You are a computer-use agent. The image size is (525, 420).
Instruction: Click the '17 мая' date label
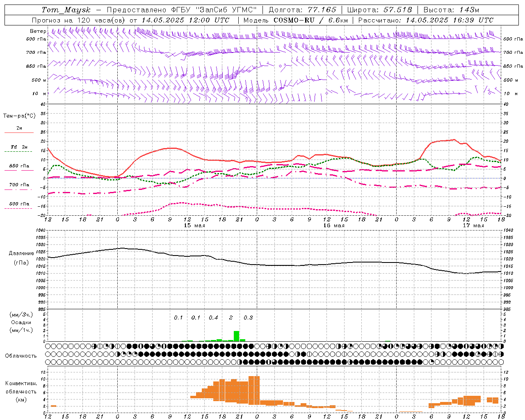click(473, 226)
